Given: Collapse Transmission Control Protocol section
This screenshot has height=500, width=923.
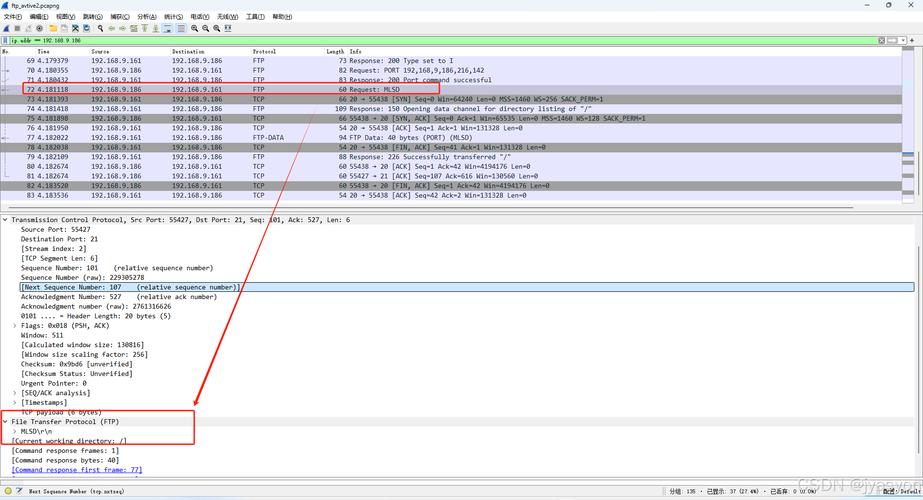Looking at the screenshot, I should 5,220.
